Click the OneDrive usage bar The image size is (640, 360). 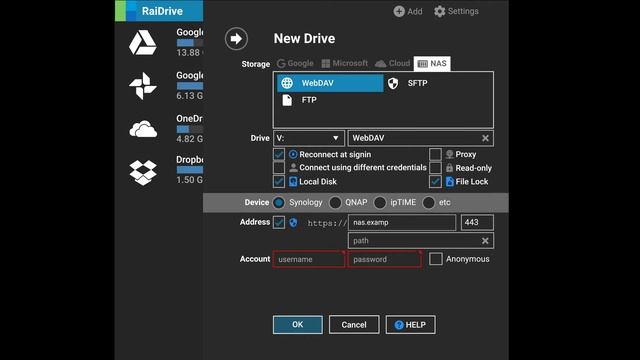(190, 129)
